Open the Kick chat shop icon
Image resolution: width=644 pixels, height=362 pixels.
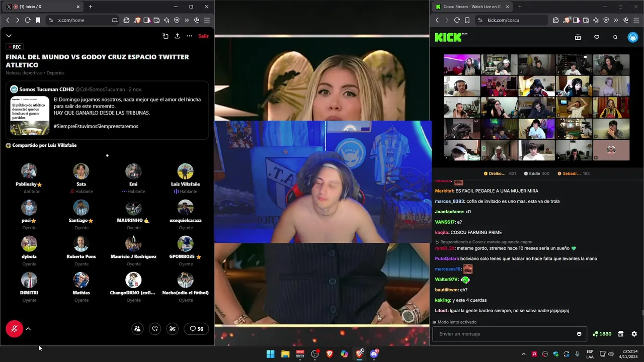pyautogui.click(x=621, y=334)
